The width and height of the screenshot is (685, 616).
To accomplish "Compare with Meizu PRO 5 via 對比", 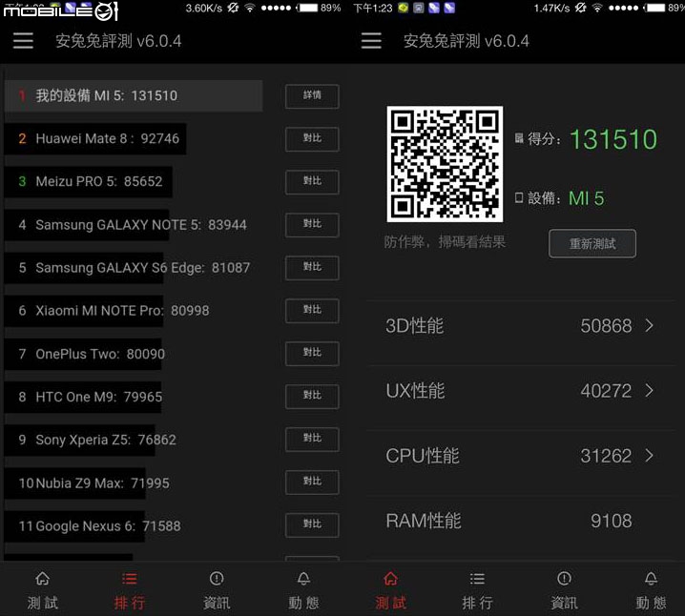I will (312, 182).
